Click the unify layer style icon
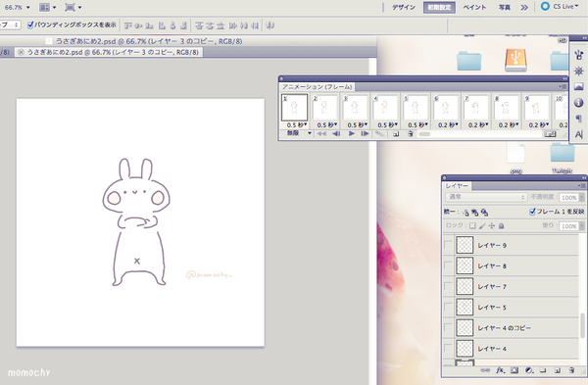The height and width of the screenshot is (385, 588). coord(484,213)
